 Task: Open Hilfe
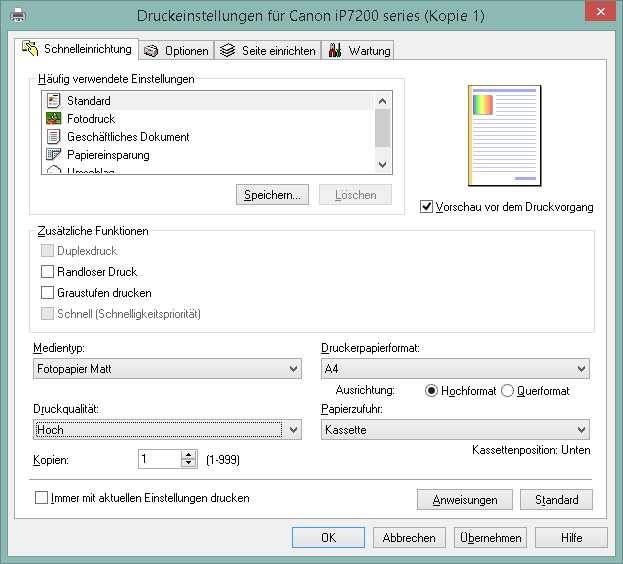(x=571, y=538)
